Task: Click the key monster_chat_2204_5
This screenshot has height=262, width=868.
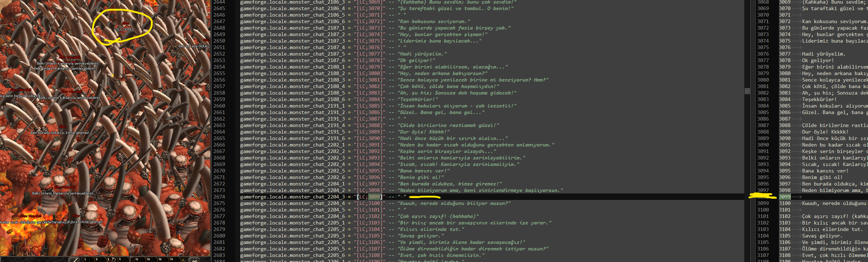Action: pos(292,210)
